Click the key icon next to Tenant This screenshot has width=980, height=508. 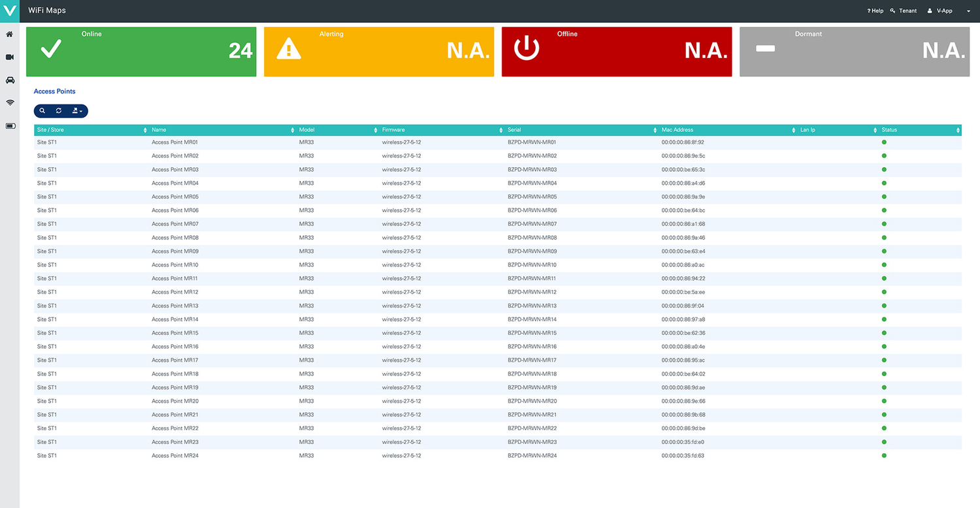coord(893,10)
